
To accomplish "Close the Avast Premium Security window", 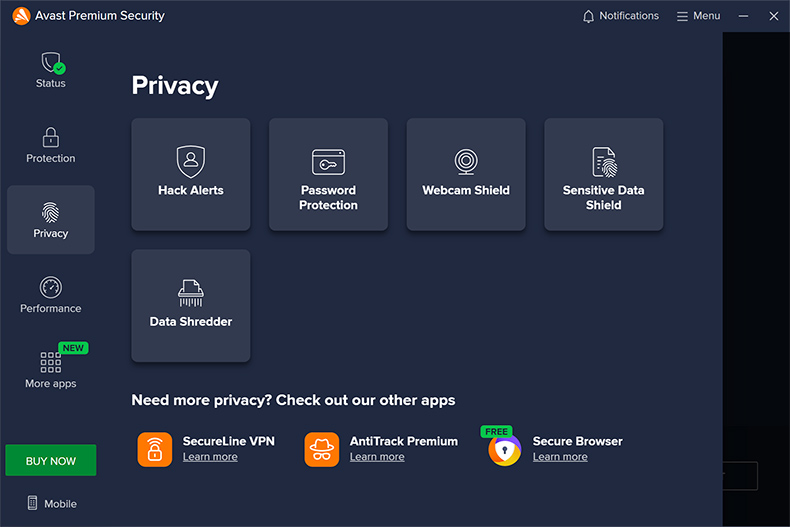I will tap(774, 16).
